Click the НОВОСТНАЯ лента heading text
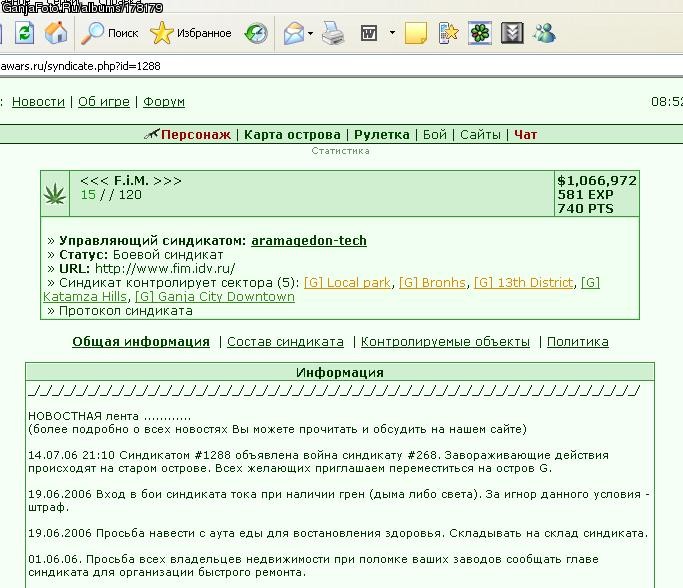The height and width of the screenshot is (588, 683). (109, 416)
